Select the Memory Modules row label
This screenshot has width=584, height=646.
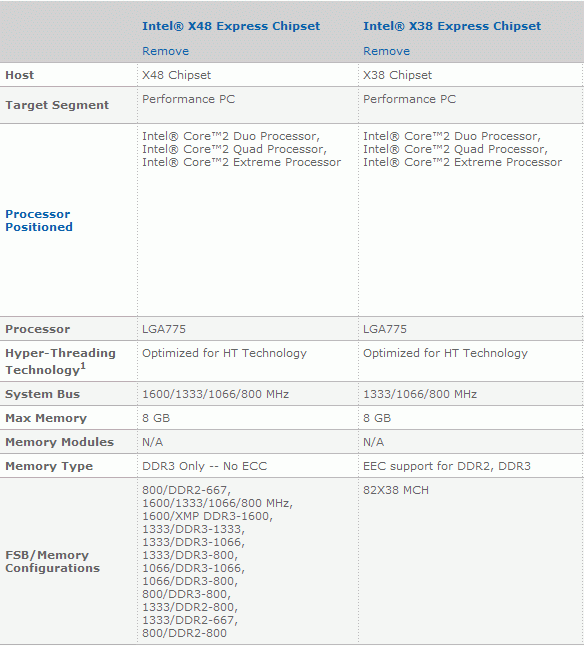click(x=59, y=442)
